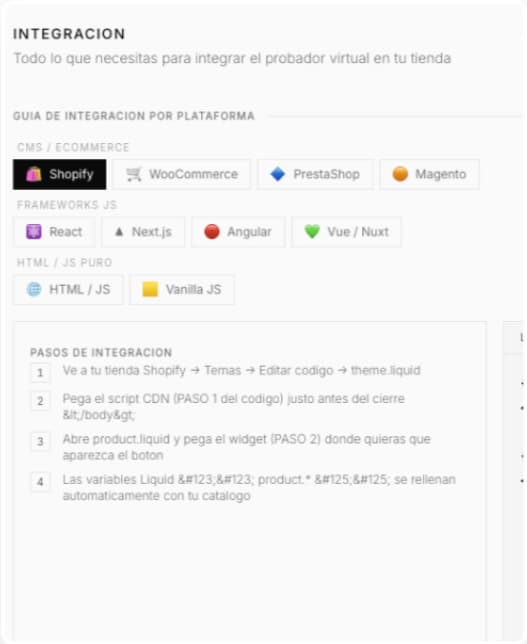Click the WooCommerce cart icon
The height and width of the screenshot is (644, 527).
click(x=133, y=174)
